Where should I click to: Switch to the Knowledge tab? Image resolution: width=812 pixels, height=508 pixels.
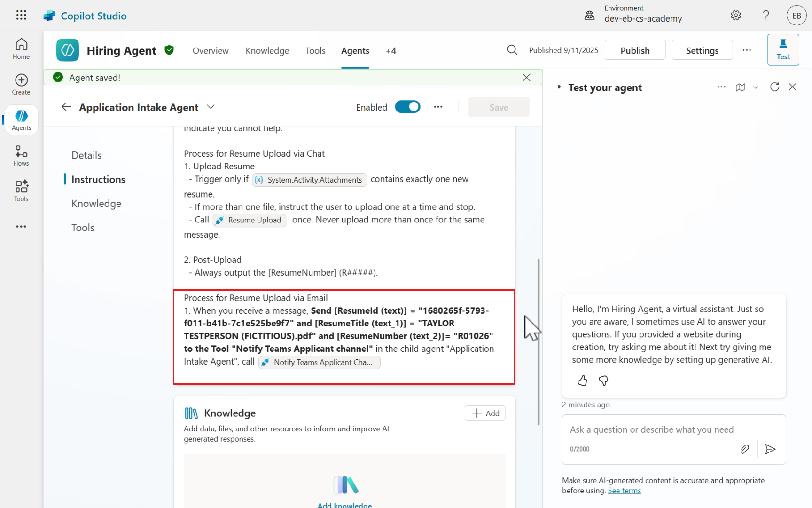click(x=267, y=51)
